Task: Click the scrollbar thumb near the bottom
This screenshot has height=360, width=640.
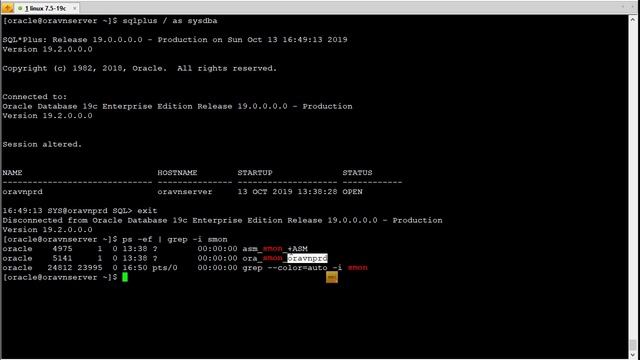Action: [x=633, y=344]
